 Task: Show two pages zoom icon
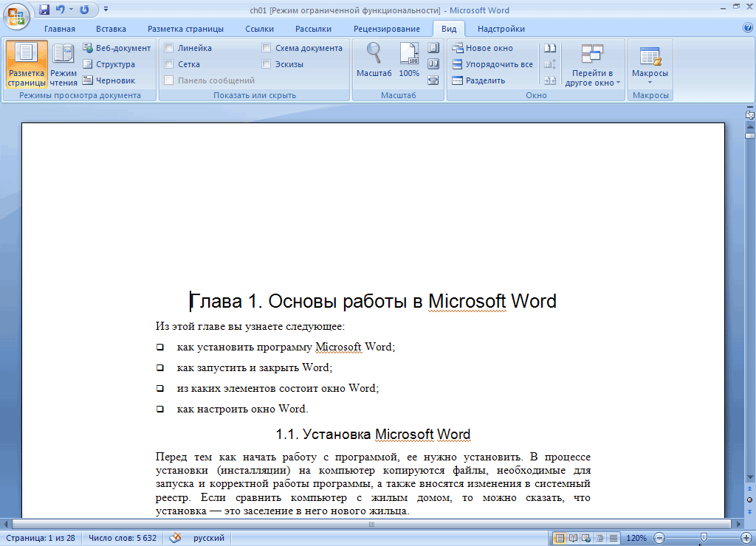point(433,63)
